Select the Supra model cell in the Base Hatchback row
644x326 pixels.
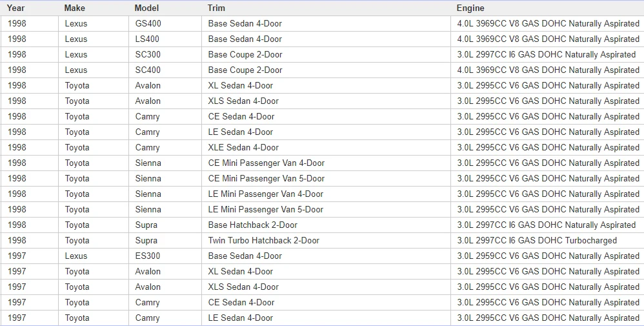(165, 225)
